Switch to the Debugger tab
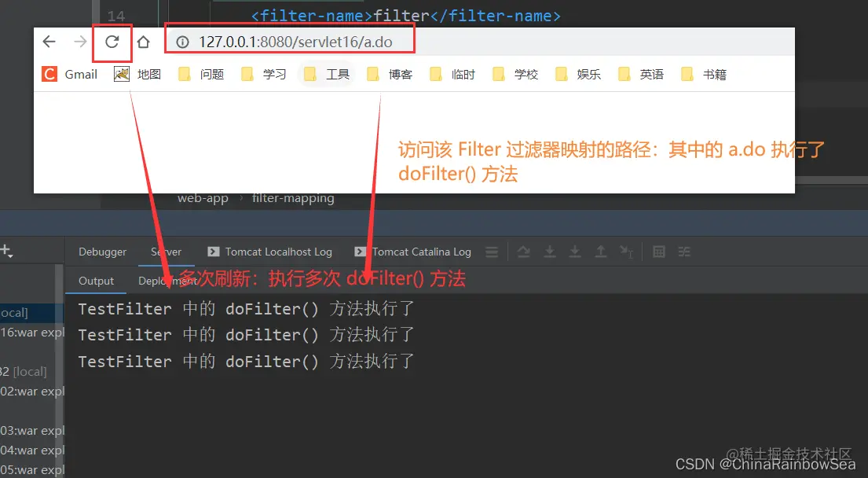Viewport: 868px width, 478px height. pyautogui.click(x=102, y=252)
